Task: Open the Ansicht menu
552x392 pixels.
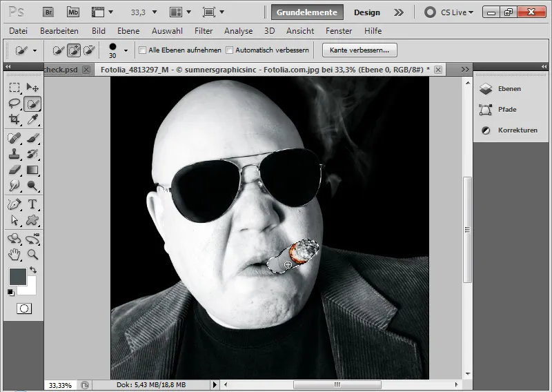Action: coord(300,31)
